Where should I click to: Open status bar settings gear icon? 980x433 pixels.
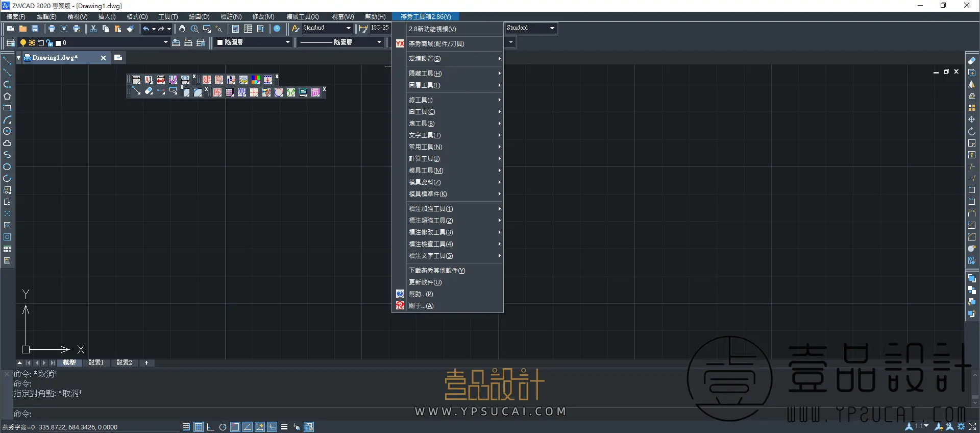961,426
